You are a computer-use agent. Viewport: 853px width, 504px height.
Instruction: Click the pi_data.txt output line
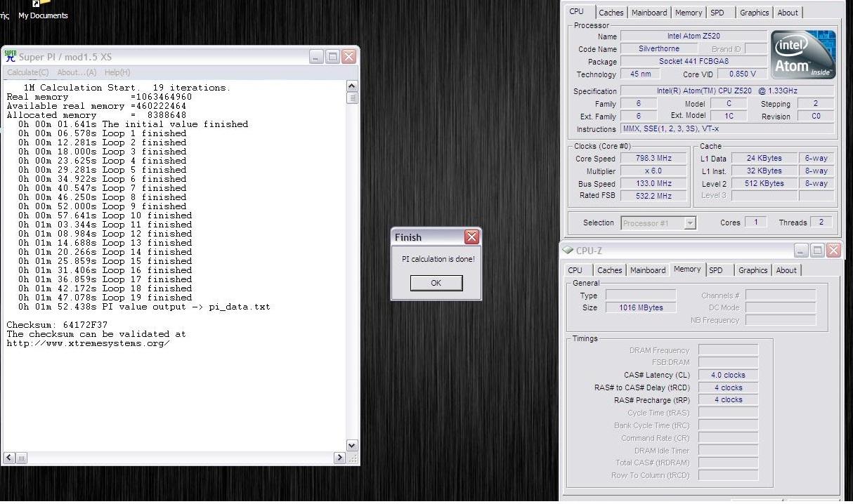click(144, 307)
